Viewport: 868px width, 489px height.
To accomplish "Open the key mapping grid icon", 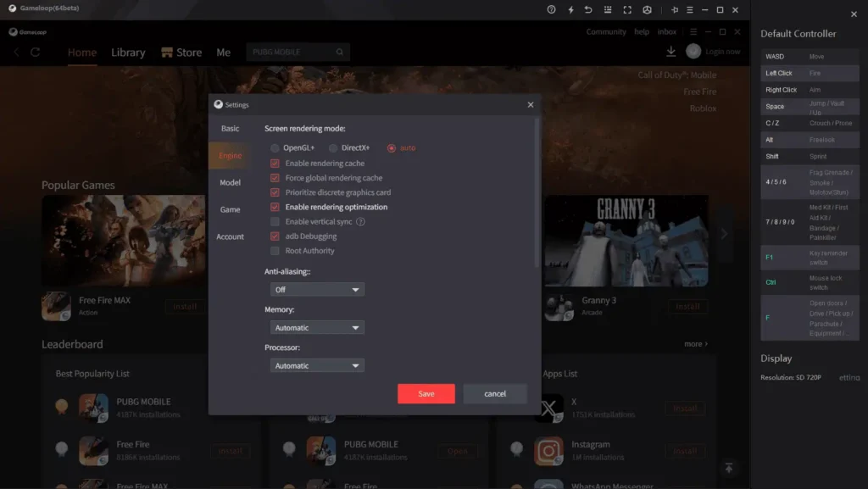I will click(x=607, y=9).
